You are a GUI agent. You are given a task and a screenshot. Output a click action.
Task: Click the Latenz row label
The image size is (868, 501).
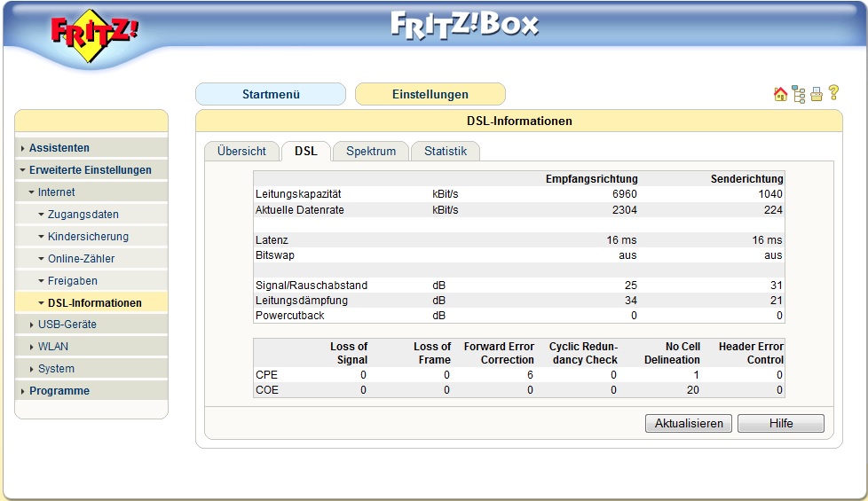pyautogui.click(x=272, y=240)
